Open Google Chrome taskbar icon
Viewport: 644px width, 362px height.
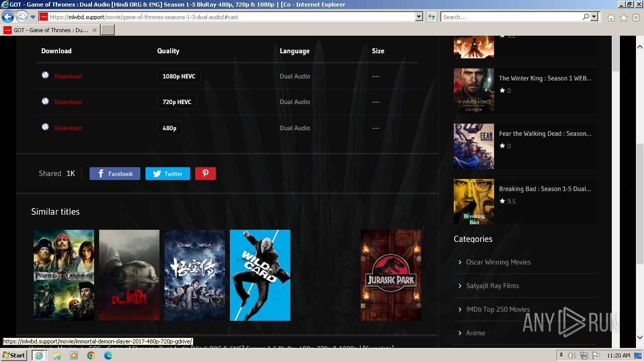tap(91, 355)
